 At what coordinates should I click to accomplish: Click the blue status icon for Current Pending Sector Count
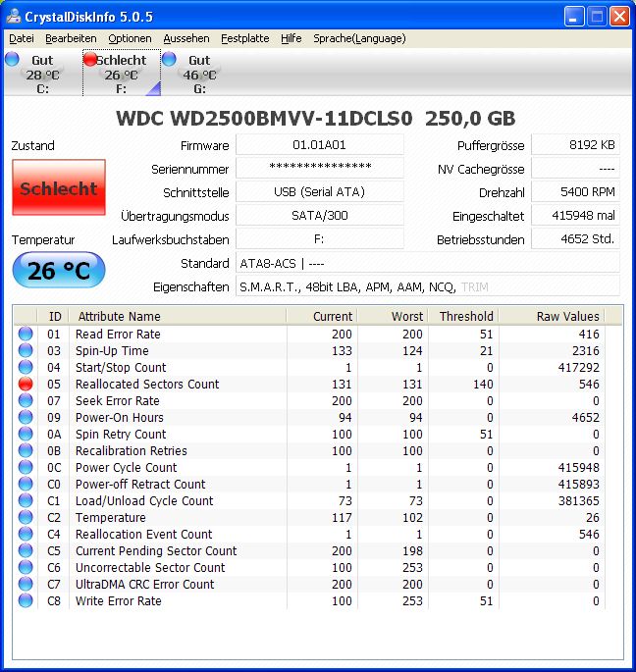[x=26, y=551]
